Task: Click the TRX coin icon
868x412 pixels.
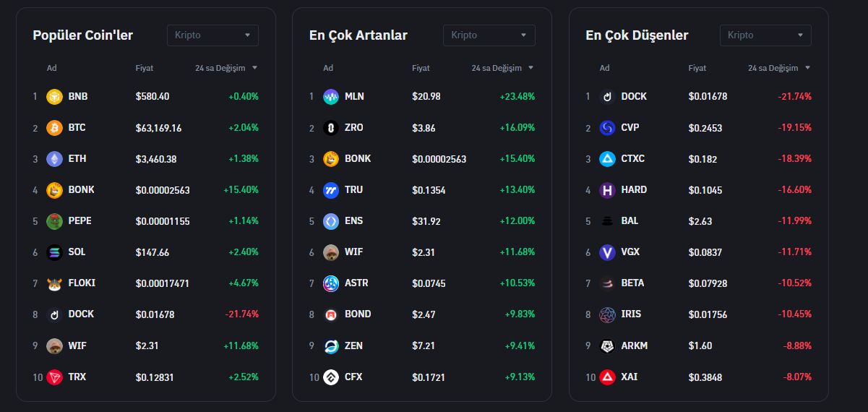Action: [54, 377]
